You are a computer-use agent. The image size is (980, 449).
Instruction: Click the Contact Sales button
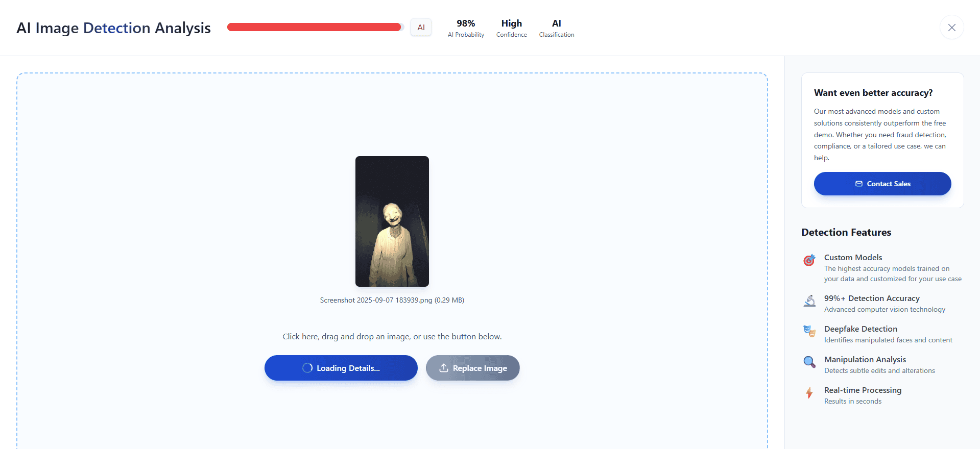pyautogui.click(x=882, y=184)
